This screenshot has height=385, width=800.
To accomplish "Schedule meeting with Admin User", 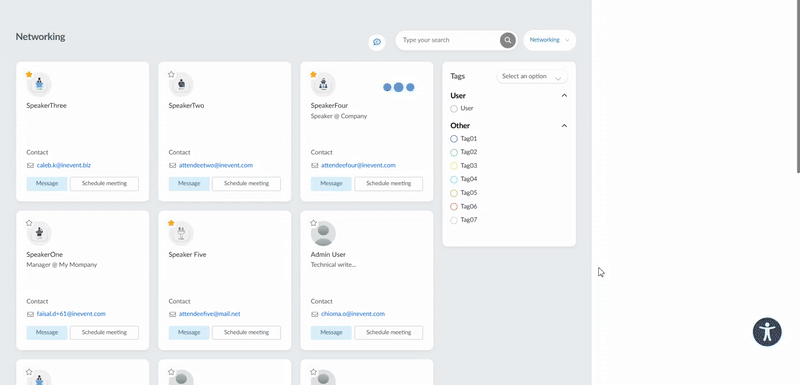I will (x=389, y=332).
